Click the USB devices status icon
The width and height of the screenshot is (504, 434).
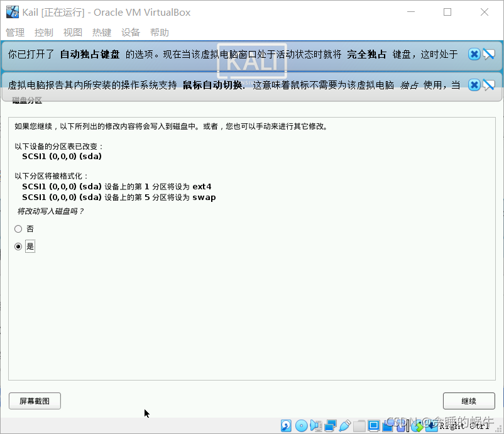pyautogui.click(x=345, y=426)
